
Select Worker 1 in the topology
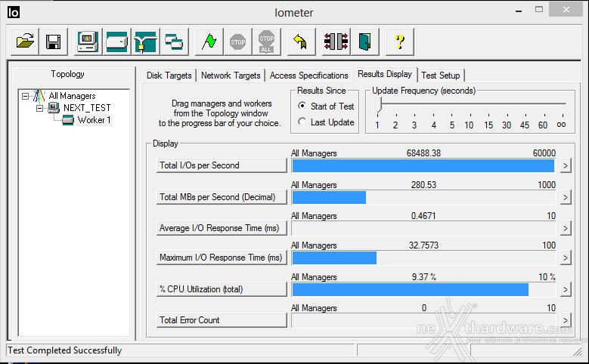(94, 120)
